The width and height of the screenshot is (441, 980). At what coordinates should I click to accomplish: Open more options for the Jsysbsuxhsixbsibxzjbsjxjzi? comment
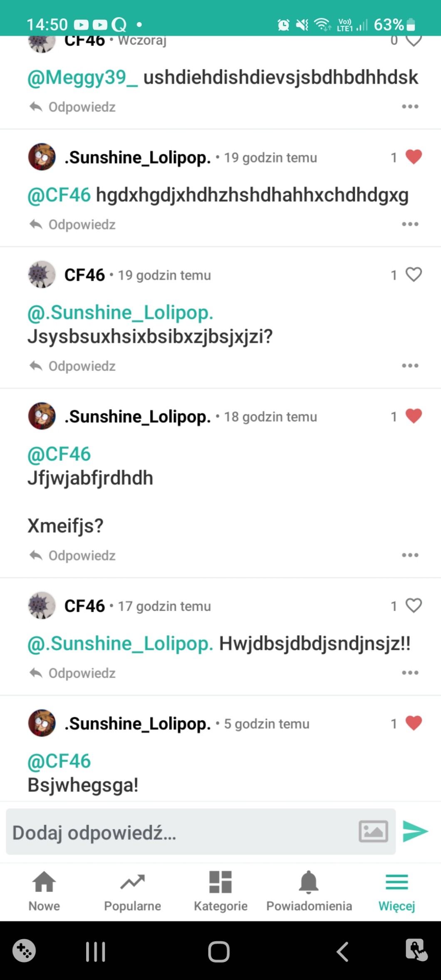[410, 366]
